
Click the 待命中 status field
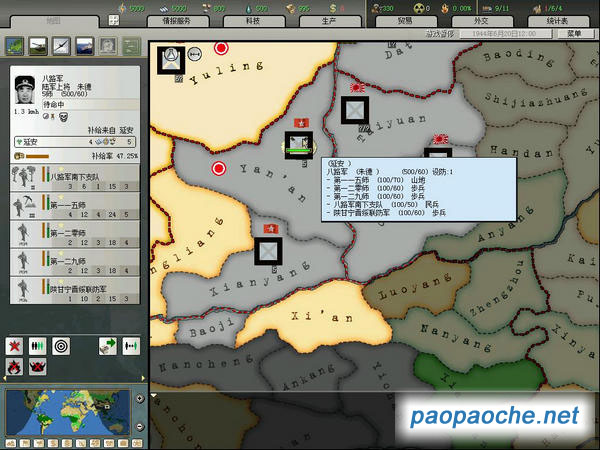[90, 104]
